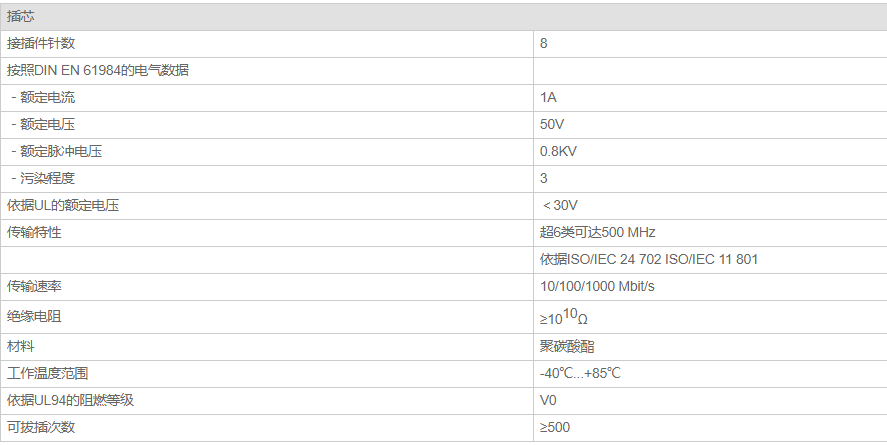This screenshot has width=887, height=445.
Task: Select the 0.8KV value cell
Action: 558,151
